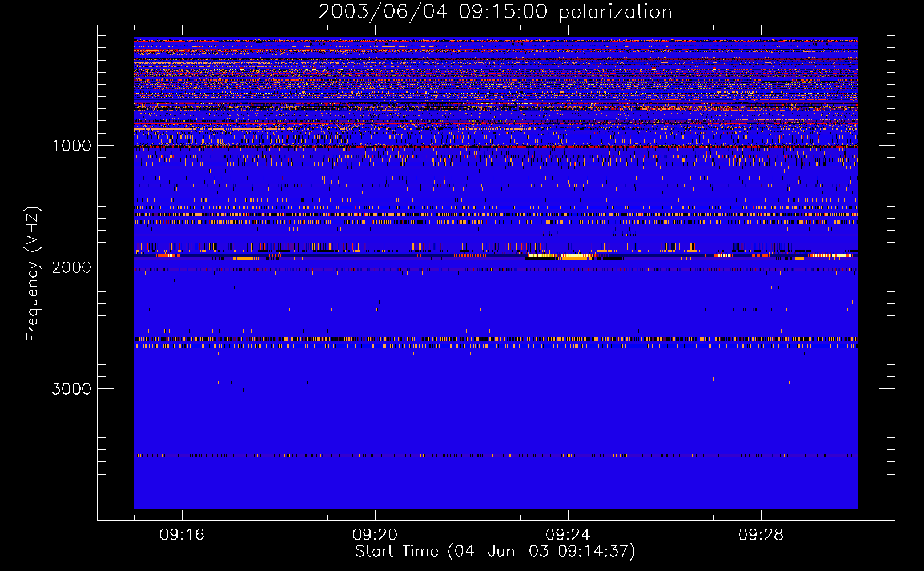
Task: Click the plot title '2003/06/04 09:15:00 polarization'
Action: 495,12
